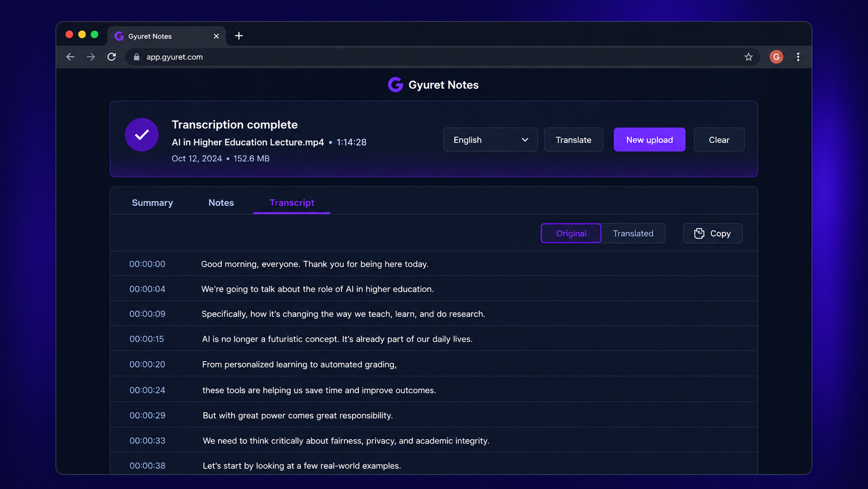Jump to timestamp 00:00:04

[147, 289]
